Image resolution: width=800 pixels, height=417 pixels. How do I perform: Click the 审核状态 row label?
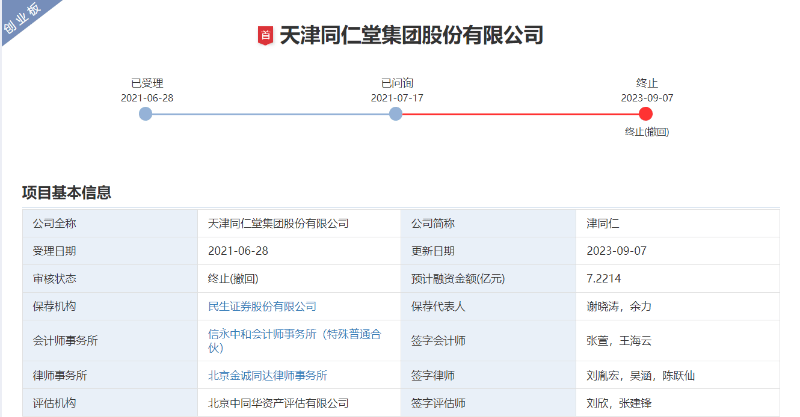(54, 278)
